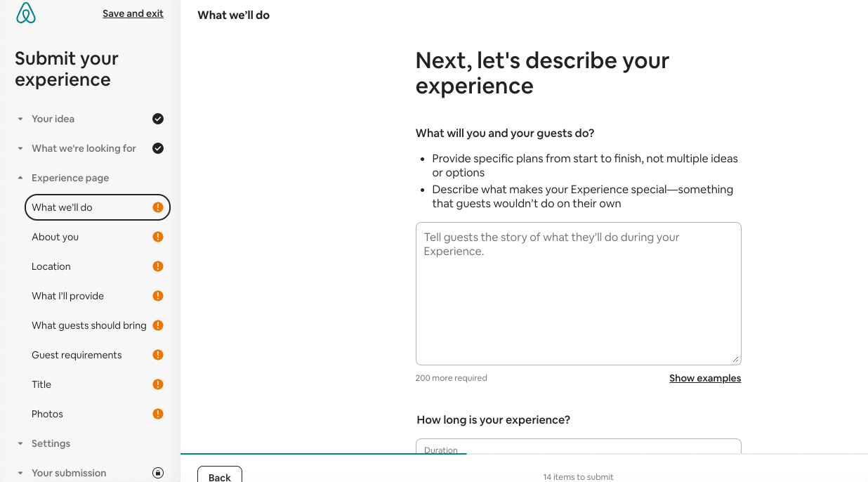Click the Airbnb logo icon

pos(26,13)
